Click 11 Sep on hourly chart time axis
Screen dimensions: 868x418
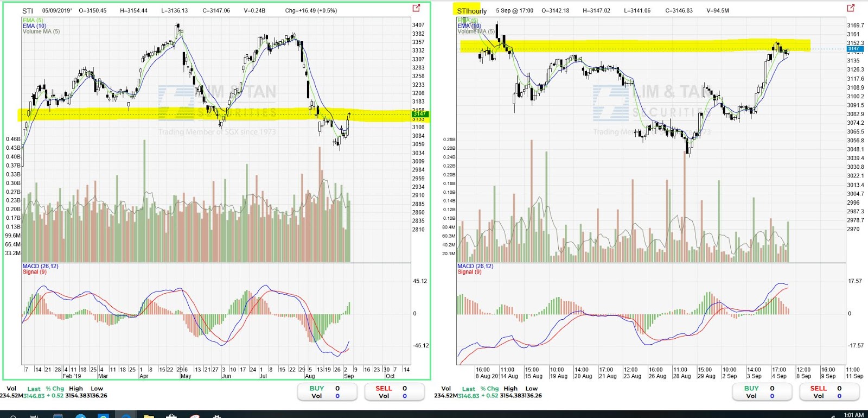click(854, 376)
